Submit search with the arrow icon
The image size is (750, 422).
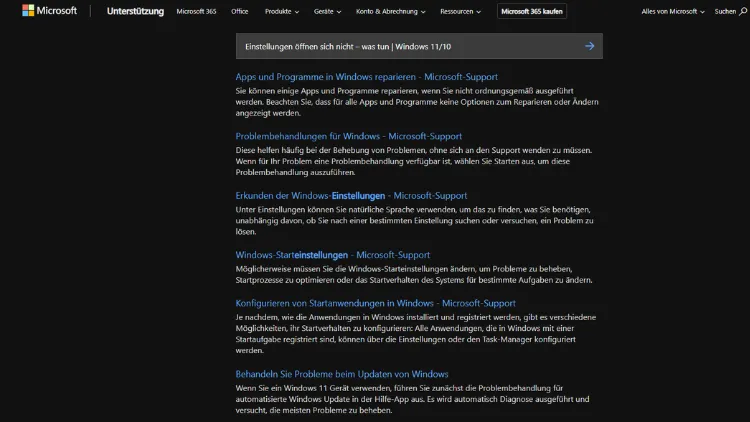pyautogui.click(x=589, y=46)
